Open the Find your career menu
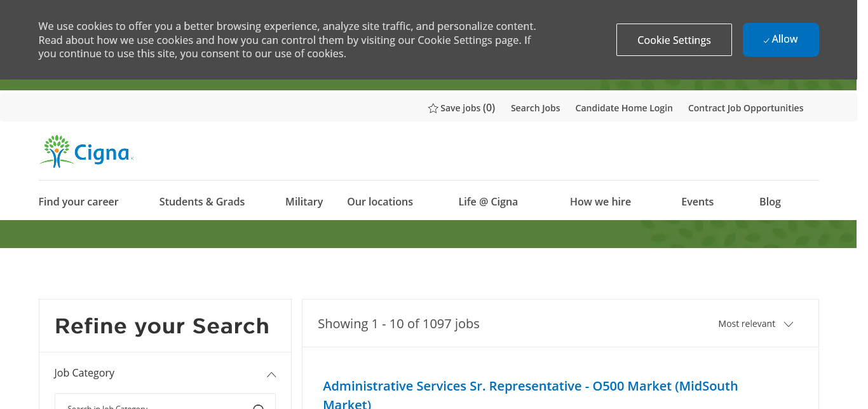 click(78, 202)
